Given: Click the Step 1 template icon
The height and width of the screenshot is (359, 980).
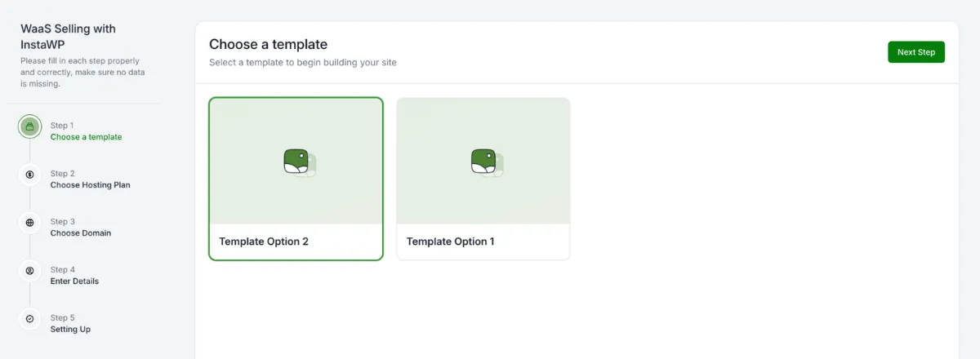Looking at the screenshot, I should coord(29,126).
